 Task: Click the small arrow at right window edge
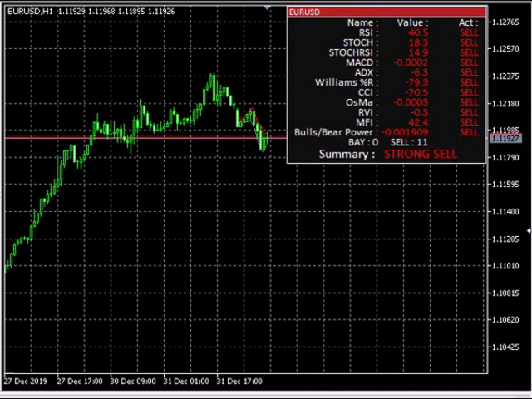[x=529, y=231]
